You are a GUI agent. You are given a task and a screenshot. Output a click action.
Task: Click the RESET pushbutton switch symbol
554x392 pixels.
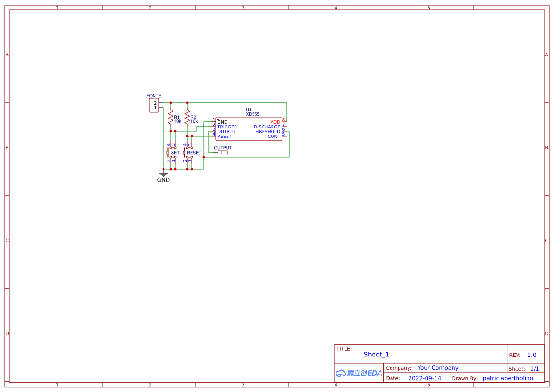point(188,153)
